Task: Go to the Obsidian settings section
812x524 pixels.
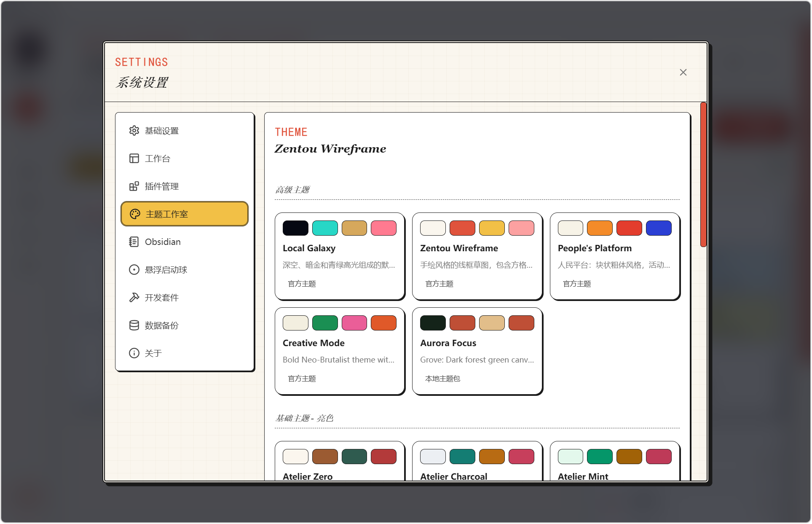Action: [x=185, y=242]
